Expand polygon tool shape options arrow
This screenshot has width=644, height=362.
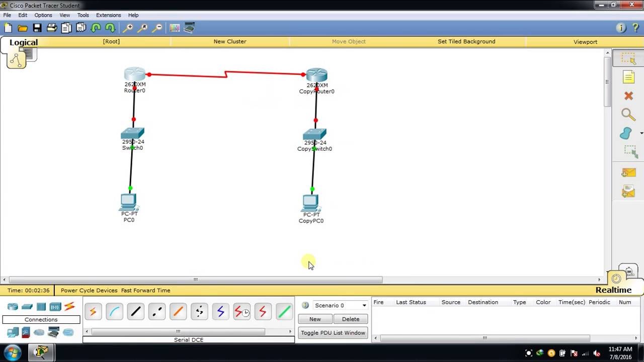click(641, 133)
